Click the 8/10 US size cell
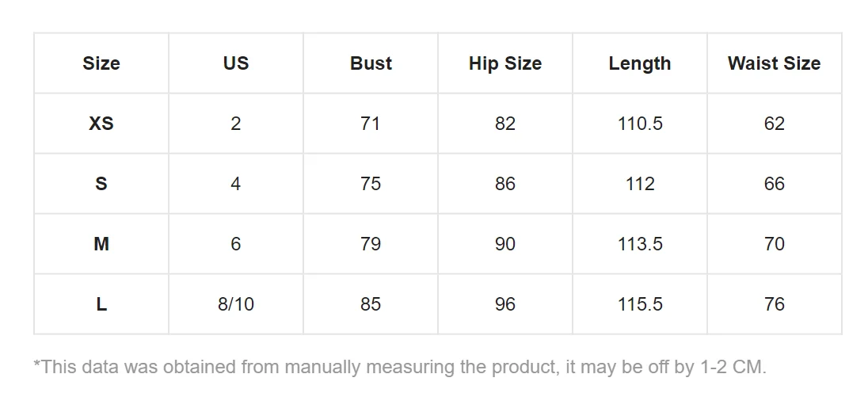This screenshot has width=868, height=393. coord(236,304)
